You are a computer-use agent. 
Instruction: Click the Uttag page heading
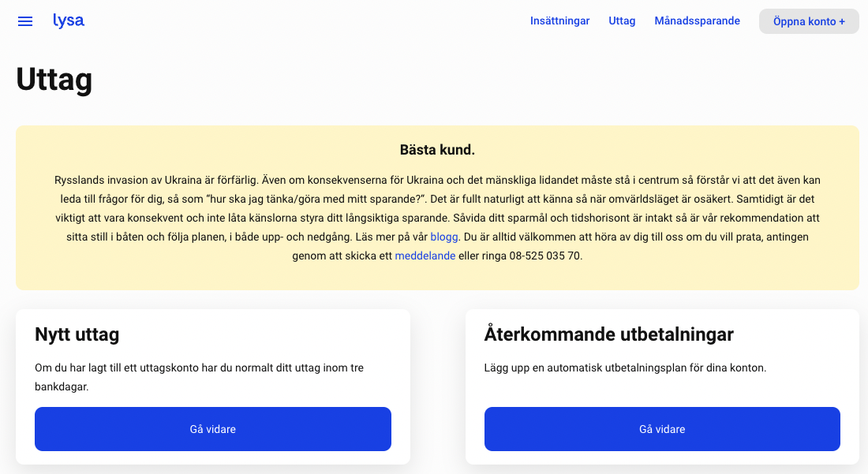[54, 80]
